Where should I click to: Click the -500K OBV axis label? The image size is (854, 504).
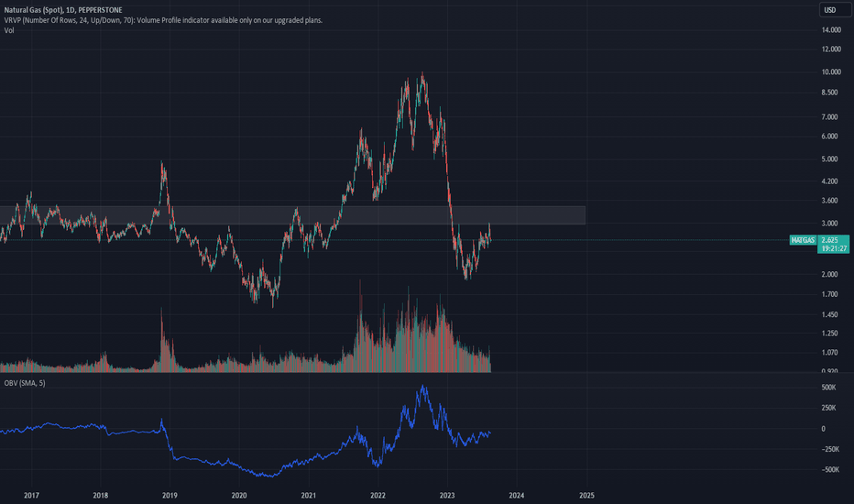pos(830,470)
